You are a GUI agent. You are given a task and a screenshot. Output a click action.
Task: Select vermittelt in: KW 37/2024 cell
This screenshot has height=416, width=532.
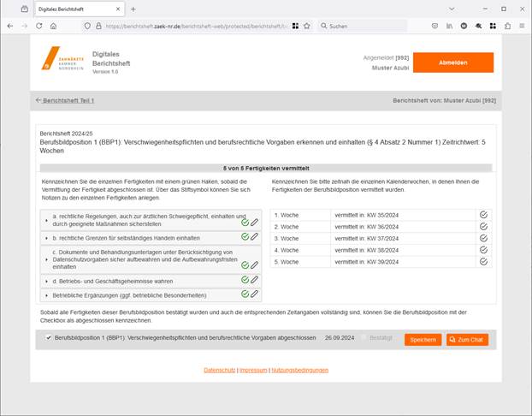[x=403, y=239]
